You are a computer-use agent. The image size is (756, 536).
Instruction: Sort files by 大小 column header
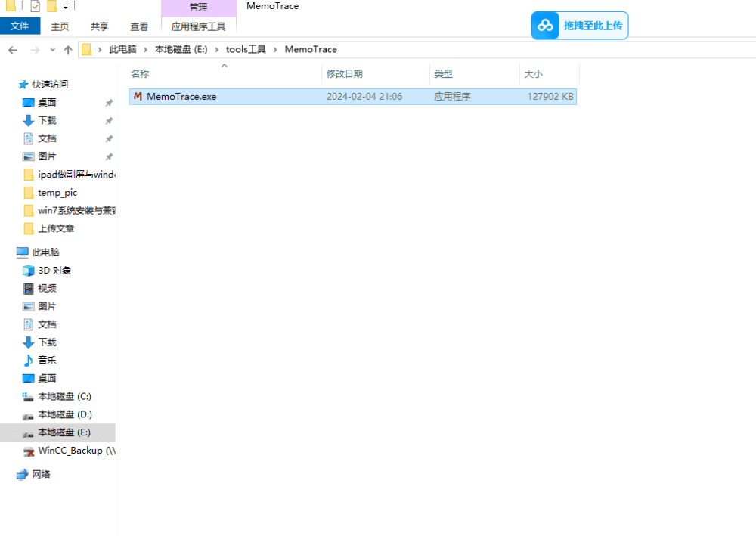[x=533, y=74]
